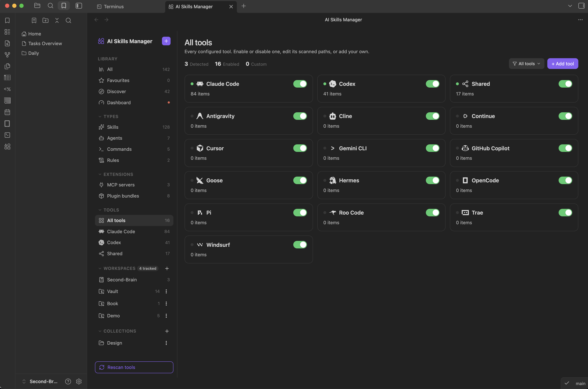Open the three-dot menu for Design collection
588x389 pixels.
tap(166, 343)
